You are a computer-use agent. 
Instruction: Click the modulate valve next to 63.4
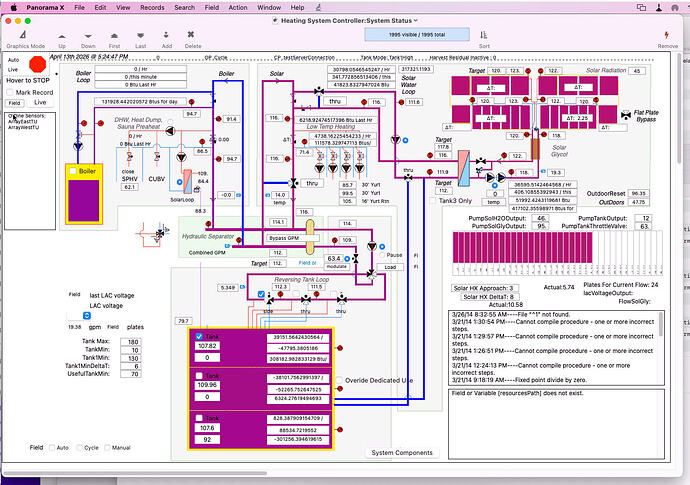[355, 259]
